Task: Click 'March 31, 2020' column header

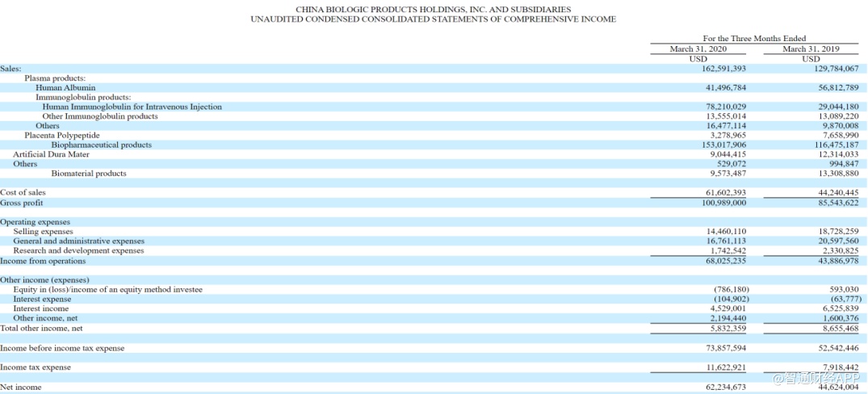Action: [698, 49]
